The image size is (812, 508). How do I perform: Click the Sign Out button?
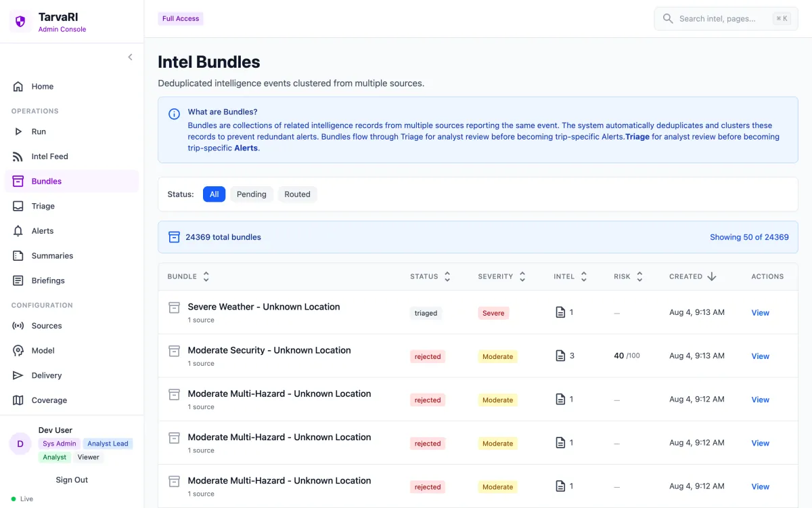click(72, 480)
